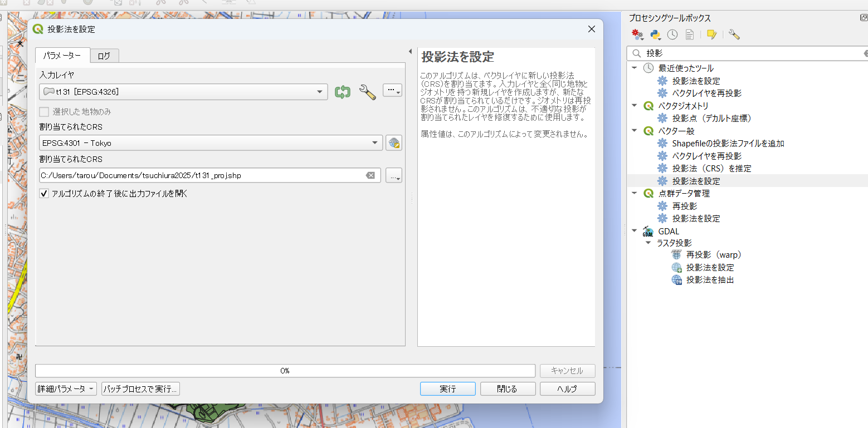Open the 入力レイヤ dropdown t131 [EPSG:4326]
The height and width of the screenshot is (428, 868).
point(183,92)
